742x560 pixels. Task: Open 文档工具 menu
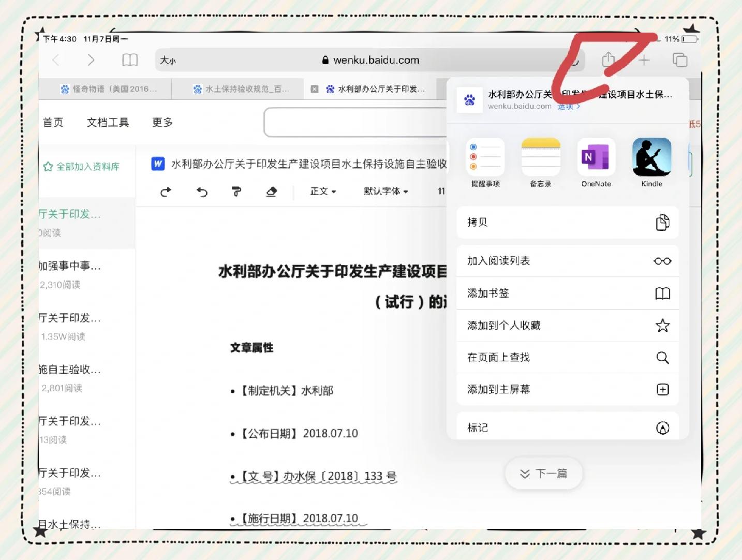[108, 122]
